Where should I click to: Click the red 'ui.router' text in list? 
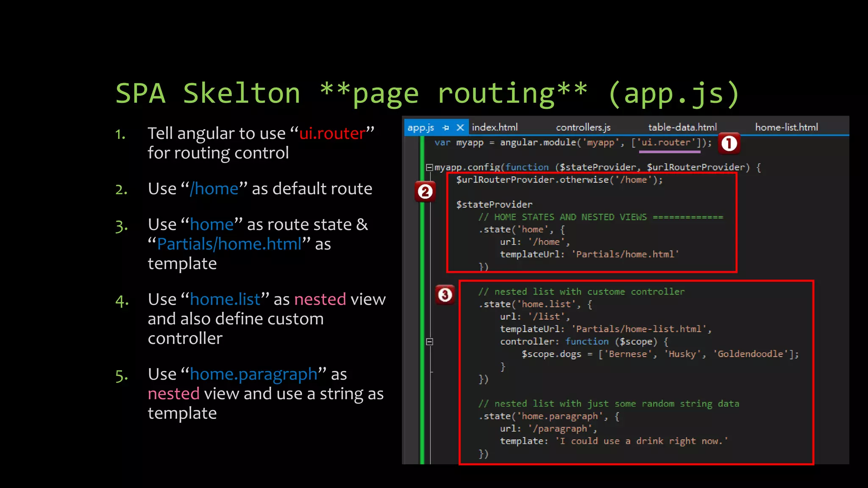pos(332,133)
